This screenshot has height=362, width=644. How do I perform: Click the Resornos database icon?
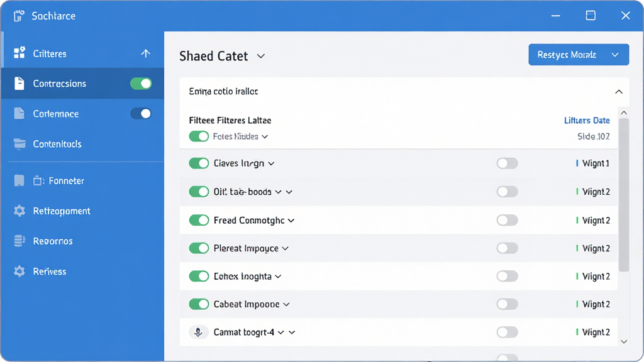point(19,241)
